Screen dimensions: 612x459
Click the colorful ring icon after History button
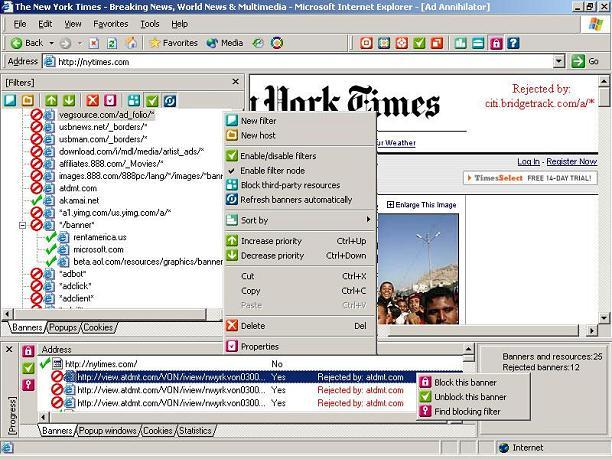point(277,43)
